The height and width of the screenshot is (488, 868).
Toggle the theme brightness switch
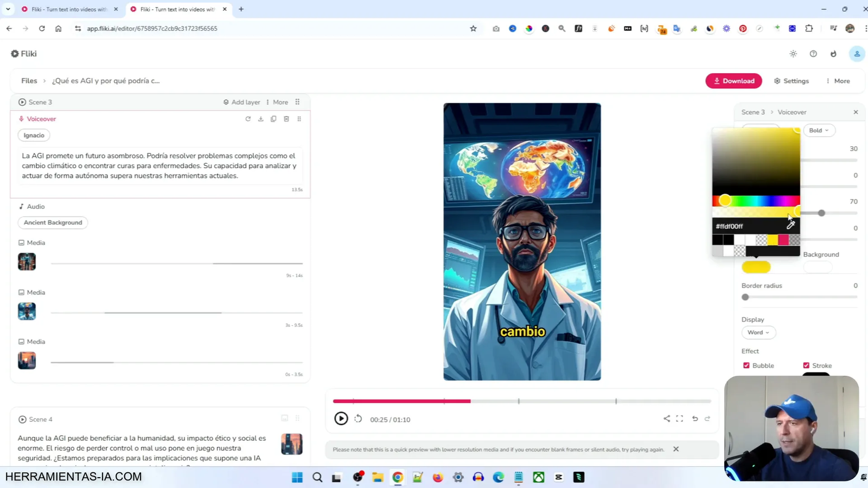pyautogui.click(x=793, y=53)
